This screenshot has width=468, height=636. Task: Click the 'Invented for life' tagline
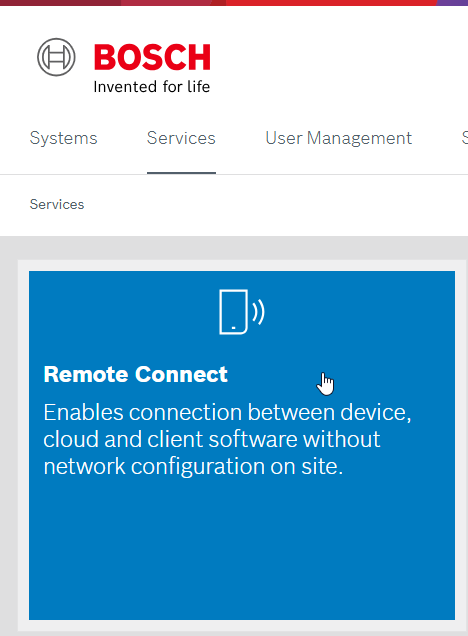click(x=152, y=87)
